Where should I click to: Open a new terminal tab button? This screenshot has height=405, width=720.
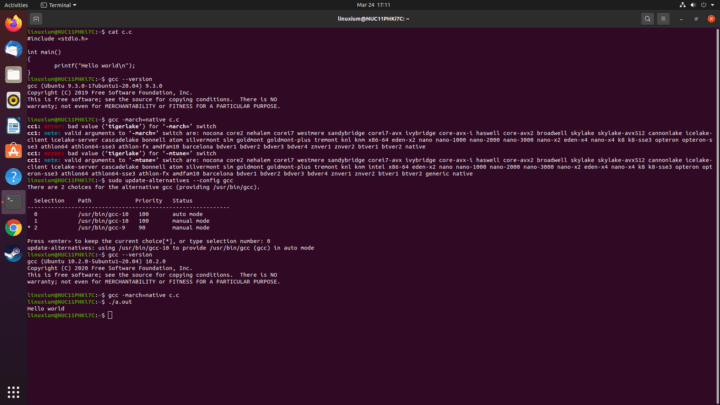[x=36, y=19]
